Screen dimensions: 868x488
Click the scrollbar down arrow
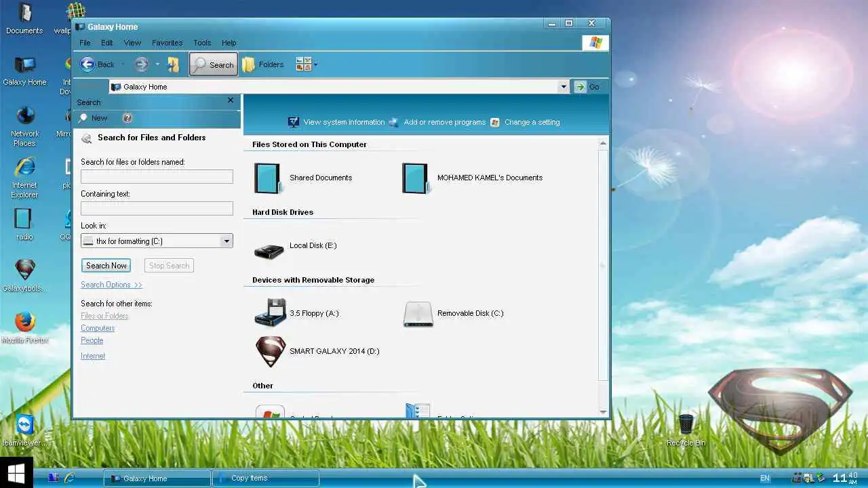coord(603,411)
